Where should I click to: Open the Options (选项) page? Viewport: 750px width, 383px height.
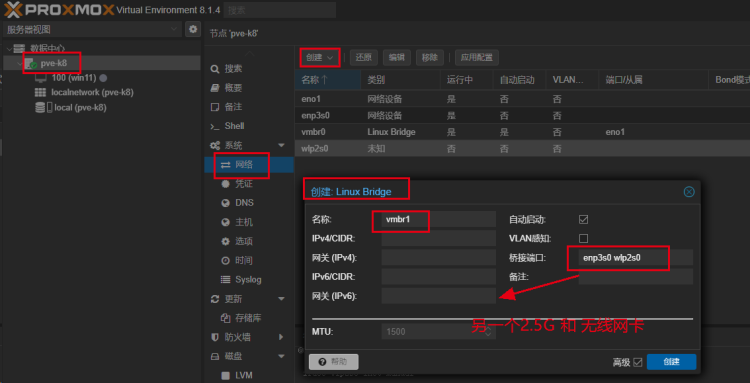[x=244, y=241]
